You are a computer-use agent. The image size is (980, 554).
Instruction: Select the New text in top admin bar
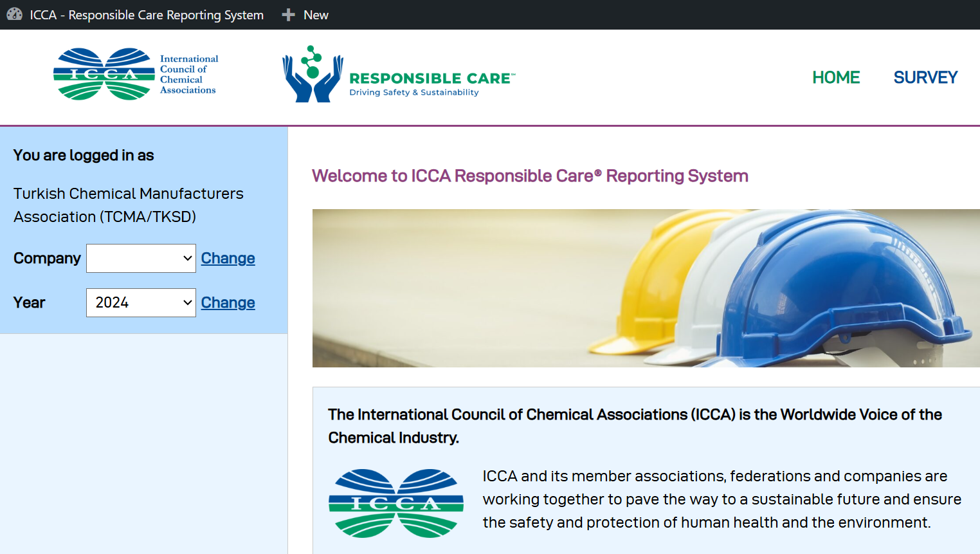pyautogui.click(x=316, y=15)
